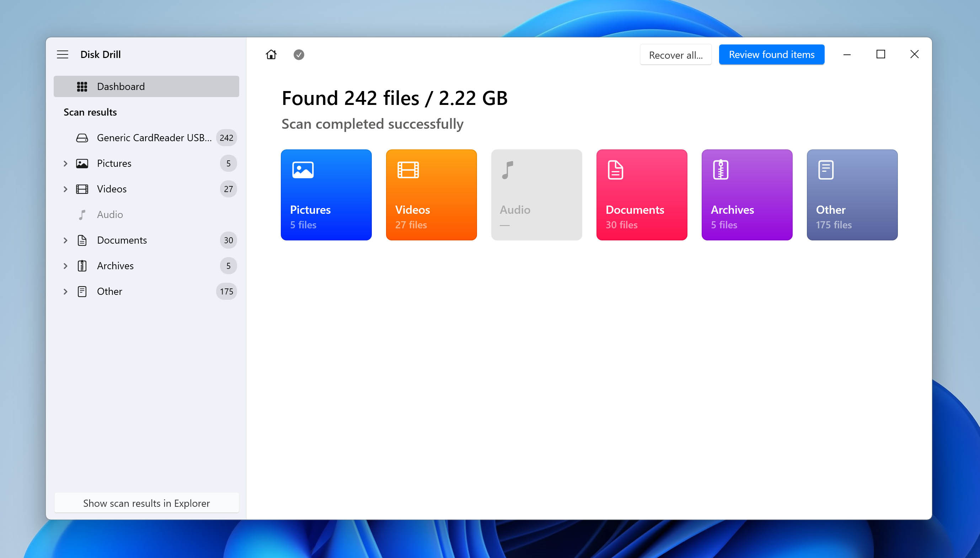Select Pictures in the sidebar
Screen dimensions: 980x558
[146, 163]
